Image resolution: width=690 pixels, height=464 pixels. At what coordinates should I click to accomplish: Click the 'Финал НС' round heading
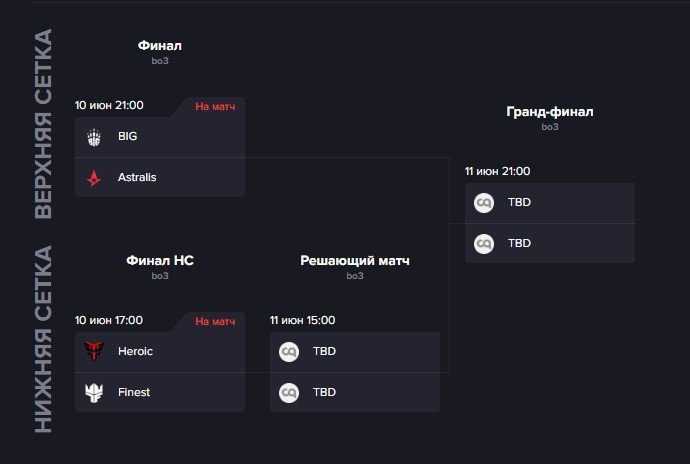tap(160, 260)
